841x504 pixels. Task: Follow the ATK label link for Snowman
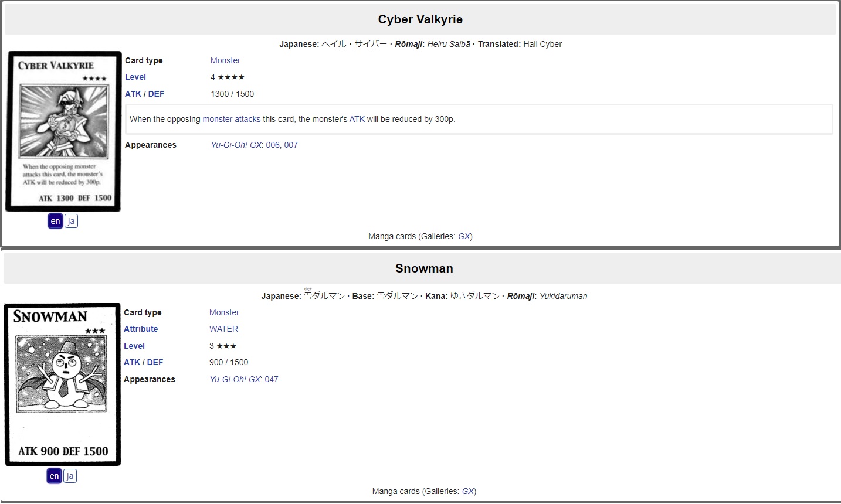(132, 362)
